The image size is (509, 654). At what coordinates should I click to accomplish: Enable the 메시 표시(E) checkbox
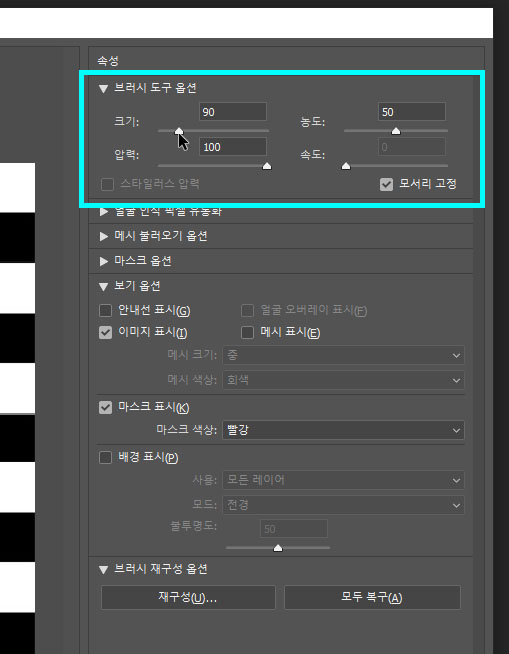click(x=247, y=332)
